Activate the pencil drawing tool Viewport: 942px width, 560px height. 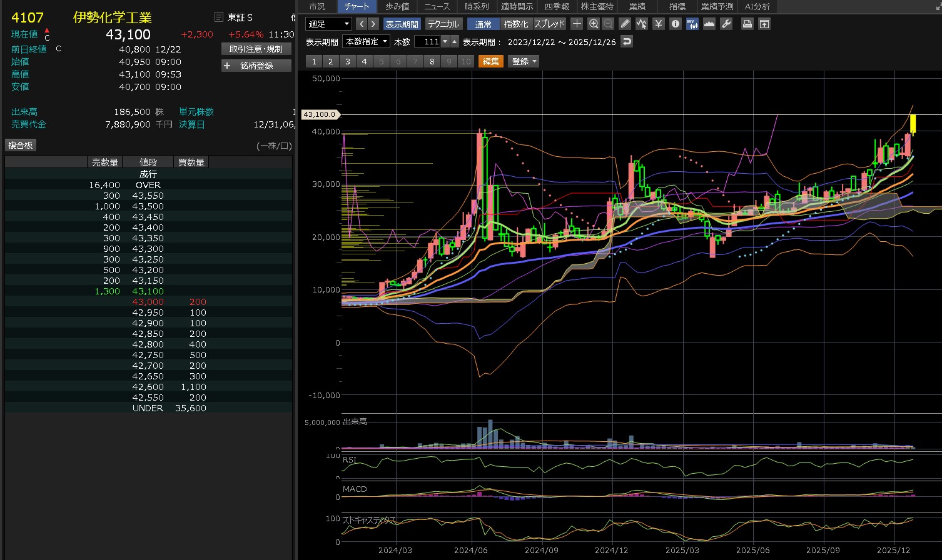pos(625,24)
